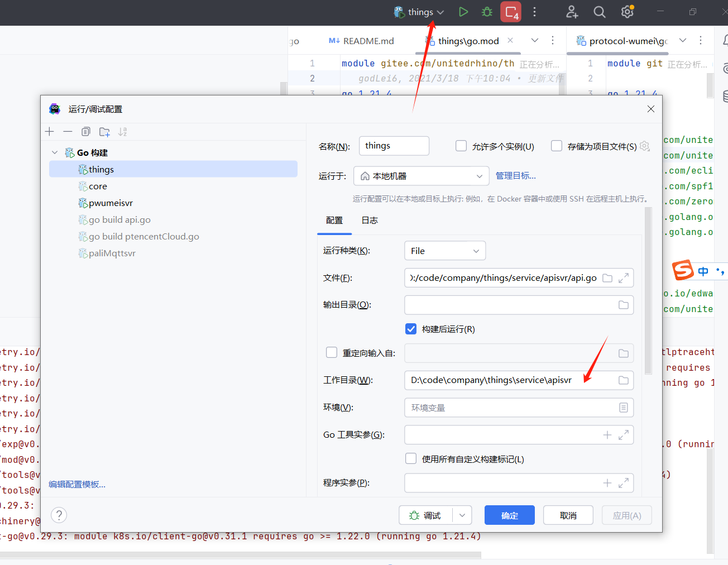Select pwumeisvr configuration in the tree

click(x=111, y=203)
